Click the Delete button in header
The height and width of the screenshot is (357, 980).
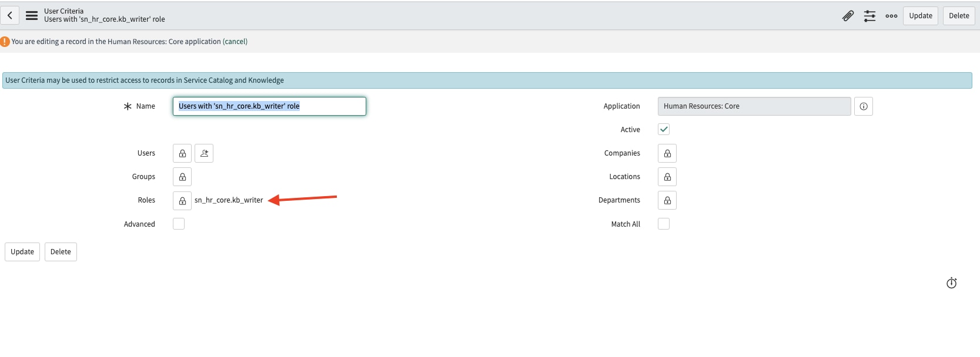pos(958,16)
